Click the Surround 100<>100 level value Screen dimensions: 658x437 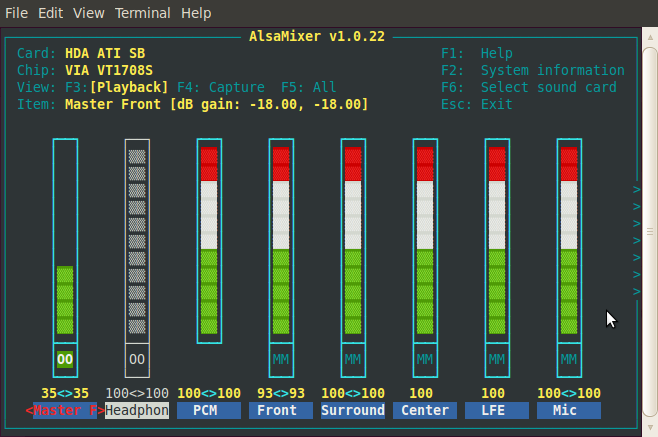353,393
